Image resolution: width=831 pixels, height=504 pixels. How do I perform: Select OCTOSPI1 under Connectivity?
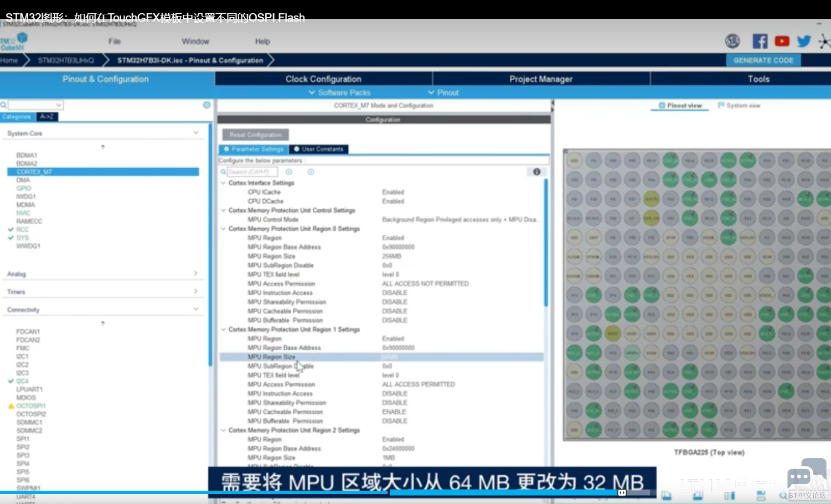coord(31,406)
